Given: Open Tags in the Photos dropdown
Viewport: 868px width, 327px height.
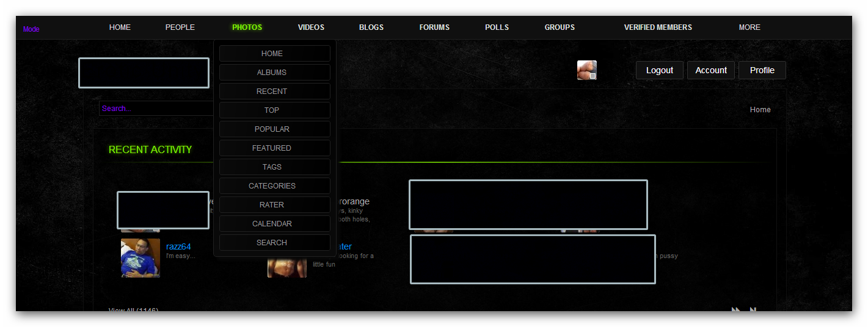Looking at the screenshot, I should (272, 167).
